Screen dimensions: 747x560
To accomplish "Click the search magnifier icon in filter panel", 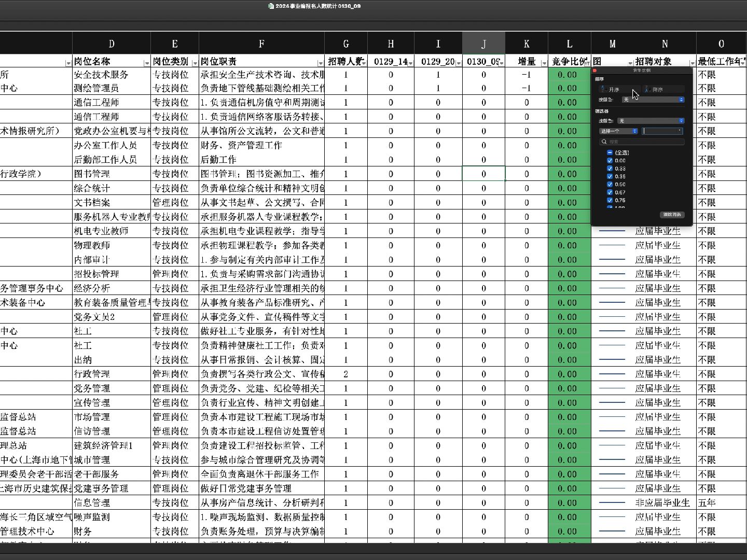I will coord(604,142).
